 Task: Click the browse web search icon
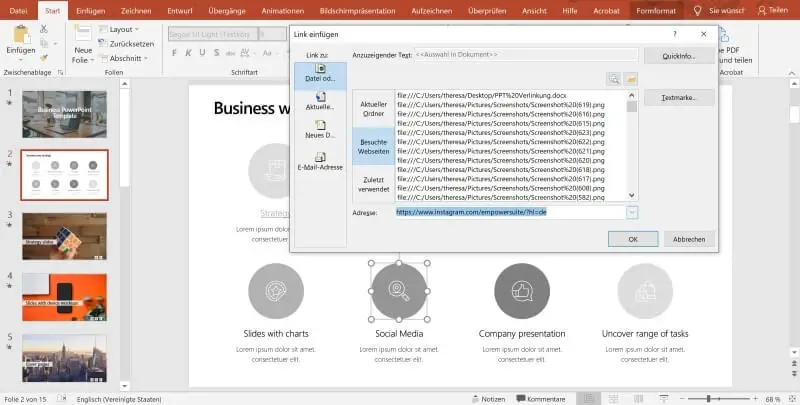pyautogui.click(x=614, y=78)
